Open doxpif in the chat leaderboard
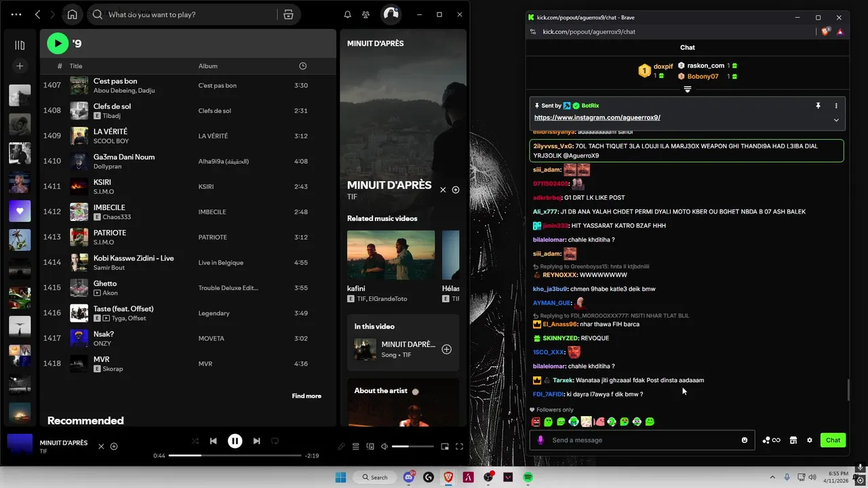 663,66
